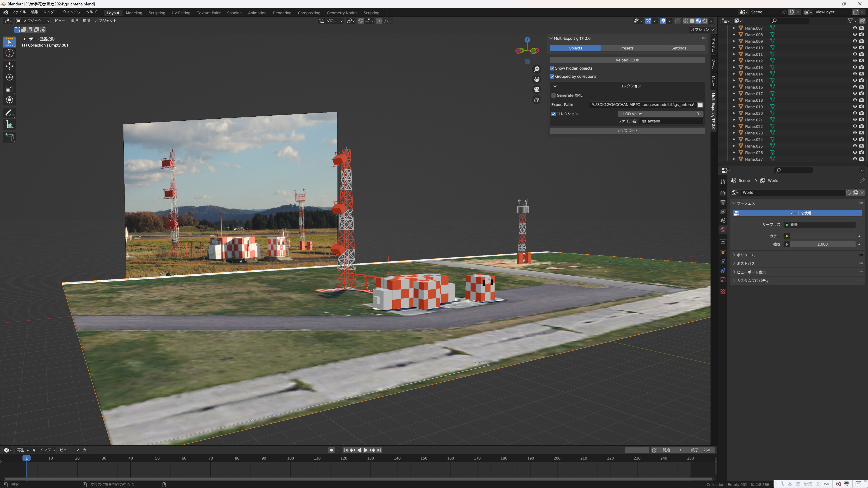Click the world カラー swatch
The height and width of the screenshot is (488, 868).
coord(823,236)
